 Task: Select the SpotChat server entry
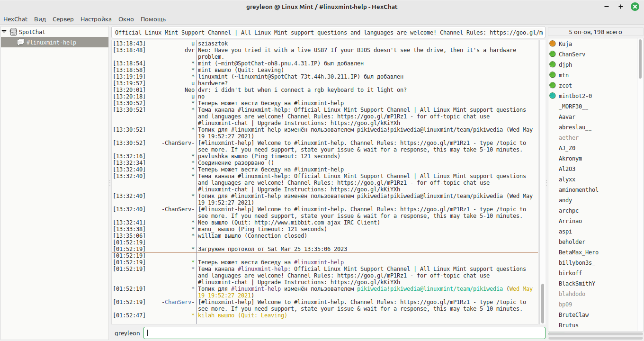tap(32, 32)
